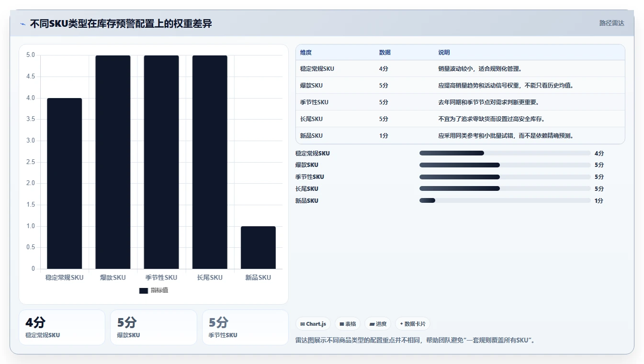
Task: Click the 维度 column header
Action: pos(306,53)
